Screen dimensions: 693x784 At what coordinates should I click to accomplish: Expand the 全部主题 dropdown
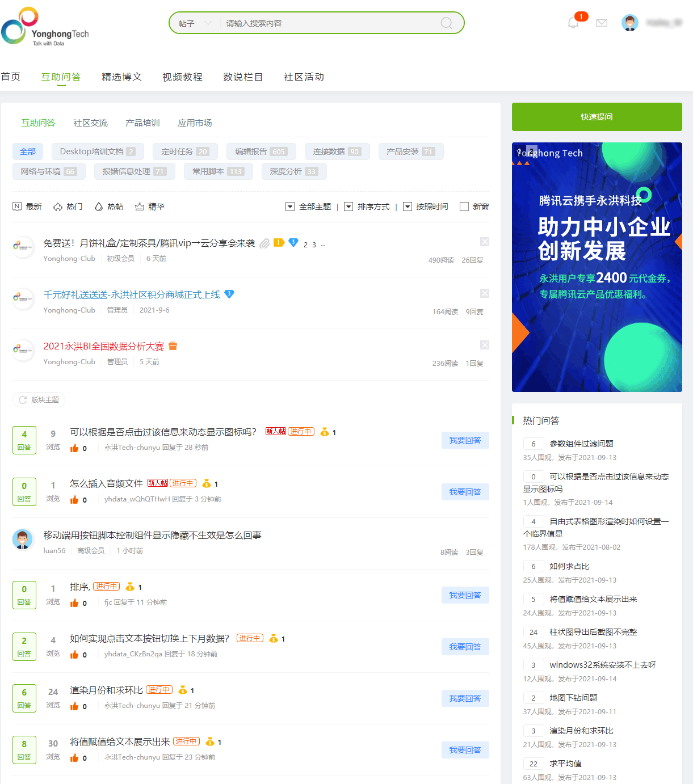coord(290,206)
